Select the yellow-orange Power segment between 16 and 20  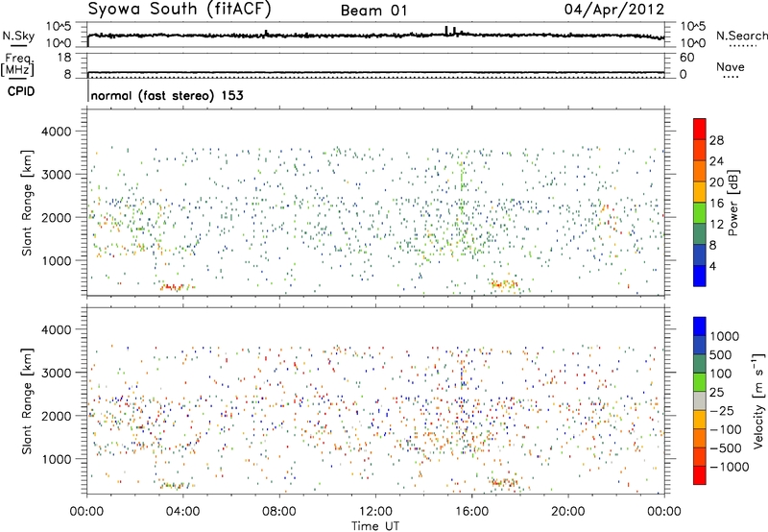pos(700,192)
